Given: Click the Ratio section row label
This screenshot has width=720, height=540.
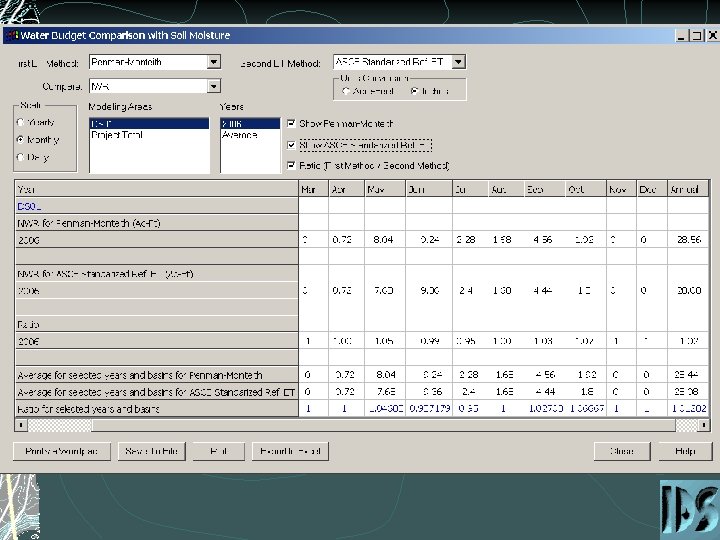Looking at the screenshot, I should click(157, 324).
